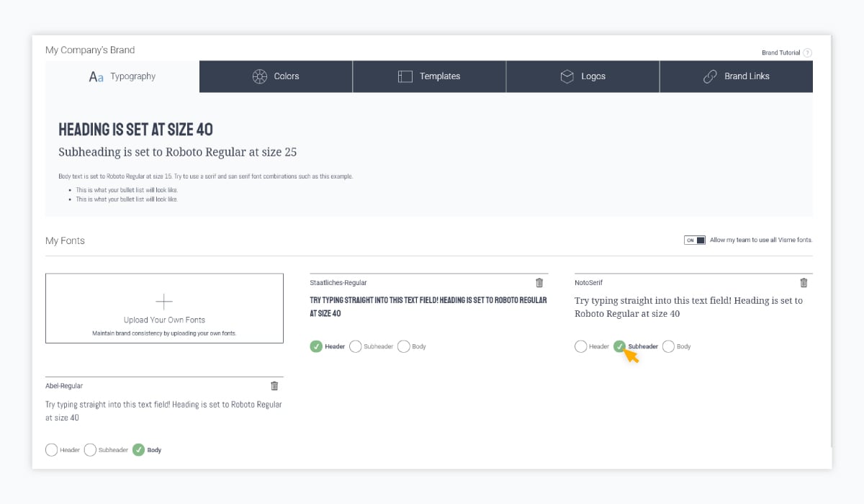Screen dimensions: 864x504
Task: Toggle Allow my team to use all Visme fonts
Action: point(695,240)
